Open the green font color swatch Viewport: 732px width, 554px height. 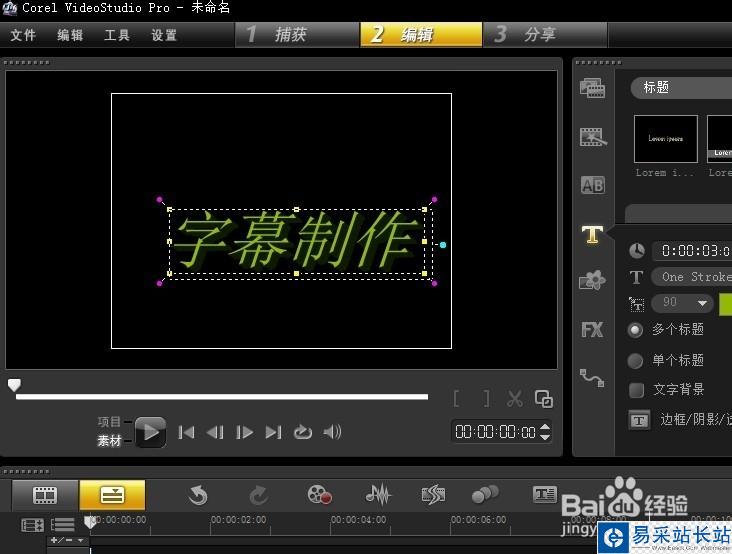(x=726, y=304)
